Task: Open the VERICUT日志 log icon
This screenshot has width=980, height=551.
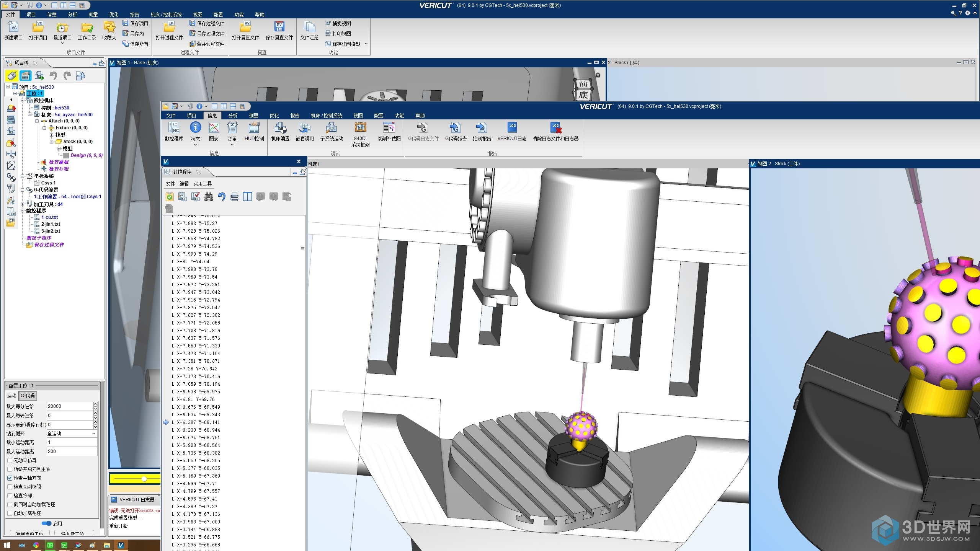Action: click(512, 131)
